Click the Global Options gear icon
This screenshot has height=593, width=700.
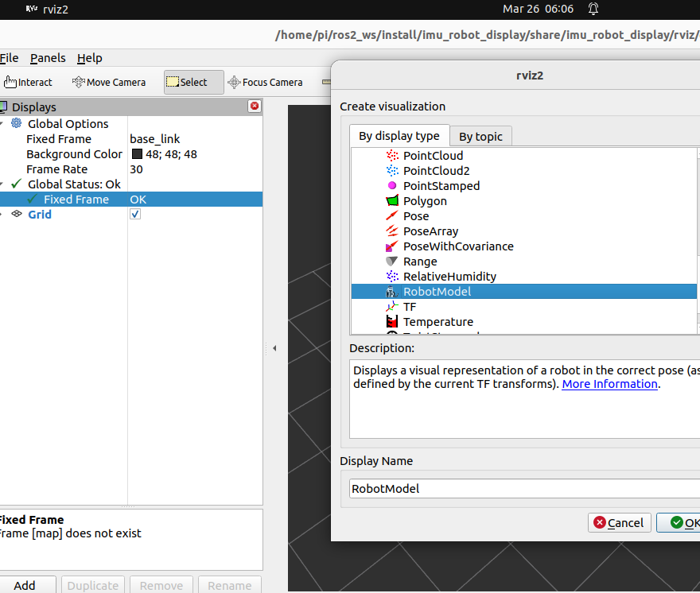point(17,123)
